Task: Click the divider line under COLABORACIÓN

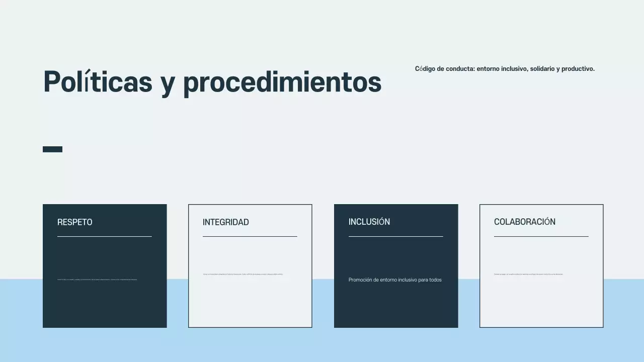Action: [541, 236]
